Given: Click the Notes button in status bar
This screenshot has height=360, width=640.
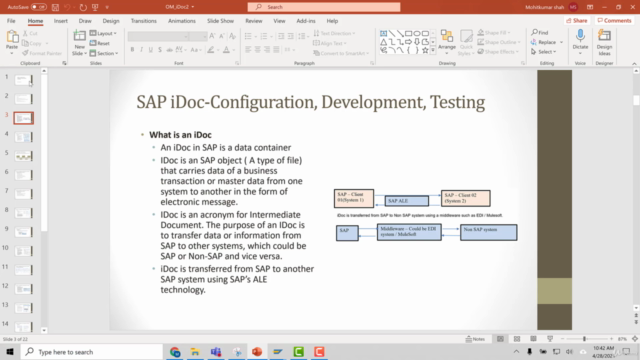Looking at the screenshot, I should pyautogui.click(x=476, y=339).
